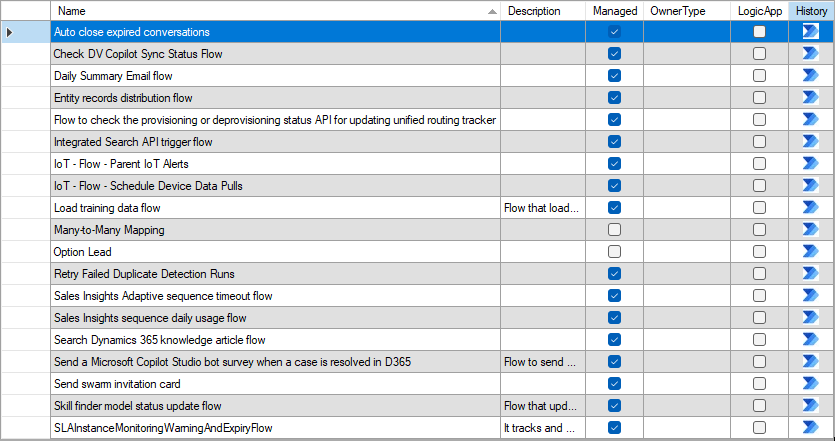
Task: Sort by the Description column header
Action: pyautogui.click(x=543, y=11)
